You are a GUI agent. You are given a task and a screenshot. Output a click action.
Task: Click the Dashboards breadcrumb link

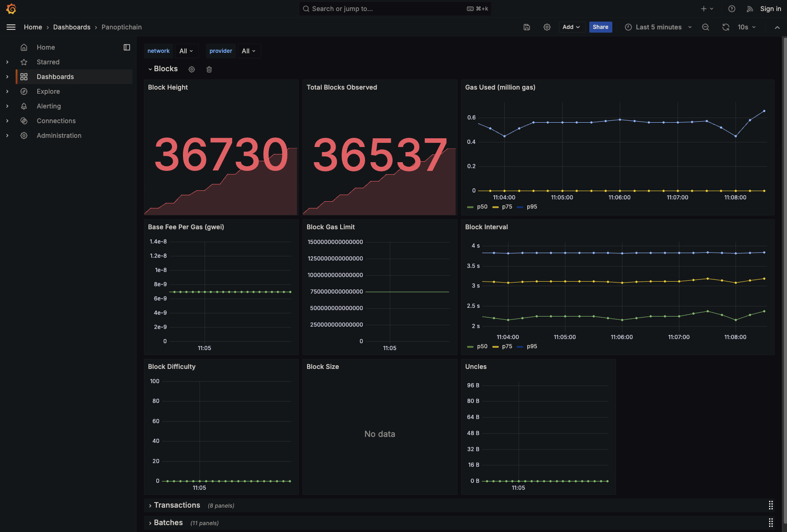tap(72, 27)
